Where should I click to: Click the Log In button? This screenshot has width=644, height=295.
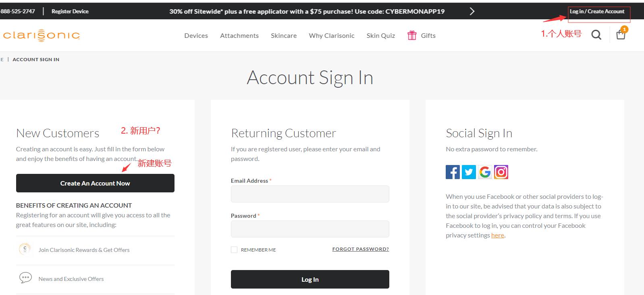point(310,279)
